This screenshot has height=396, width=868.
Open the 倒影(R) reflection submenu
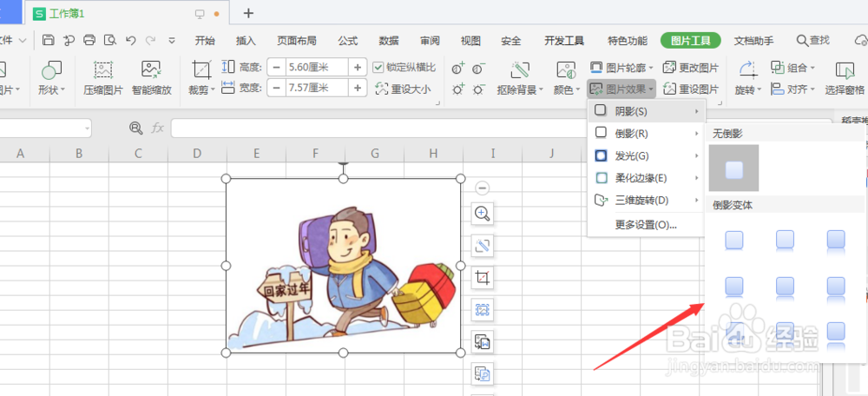[647, 134]
